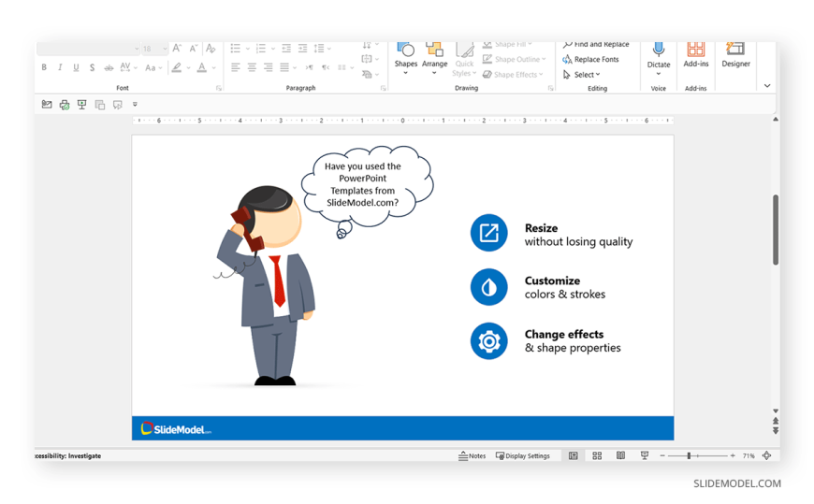Decrease list indent level
Screen dimensions: 814x504
(286, 49)
